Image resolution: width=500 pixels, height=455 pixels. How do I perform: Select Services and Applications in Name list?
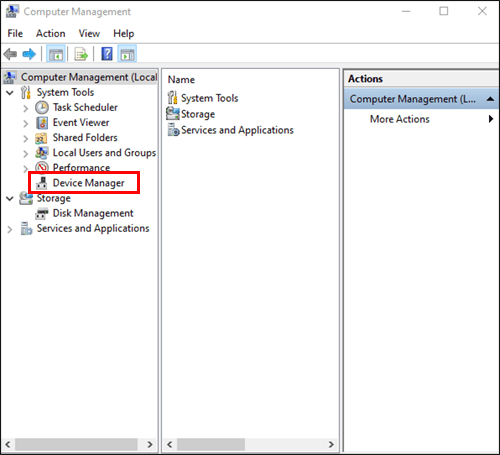[237, 130]
